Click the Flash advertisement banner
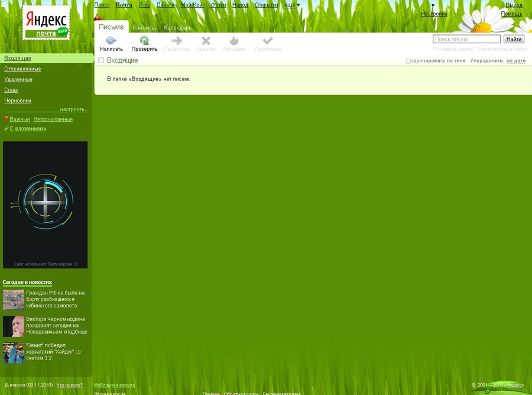Screen dimensions: 532x395 point(45,205)
